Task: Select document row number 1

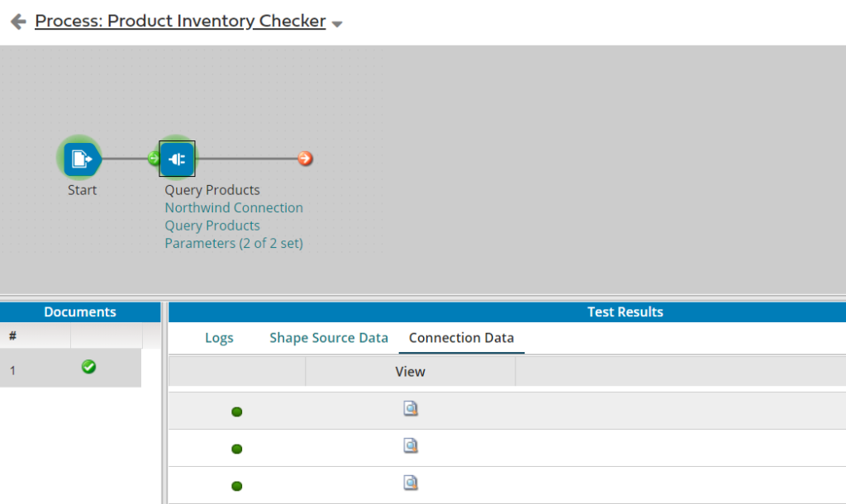Action: coord(13,370)
